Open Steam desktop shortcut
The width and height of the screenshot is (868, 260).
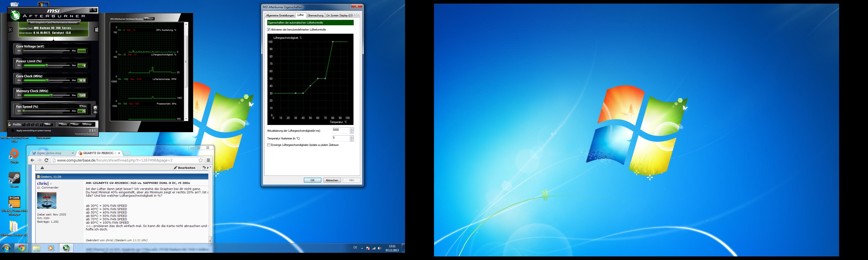point(14,179)
